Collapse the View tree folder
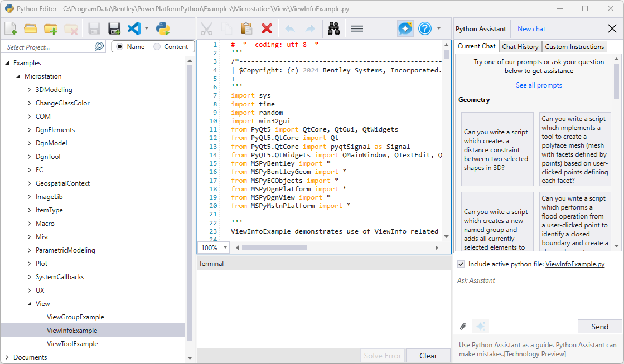624x364 pixels. 30,304
